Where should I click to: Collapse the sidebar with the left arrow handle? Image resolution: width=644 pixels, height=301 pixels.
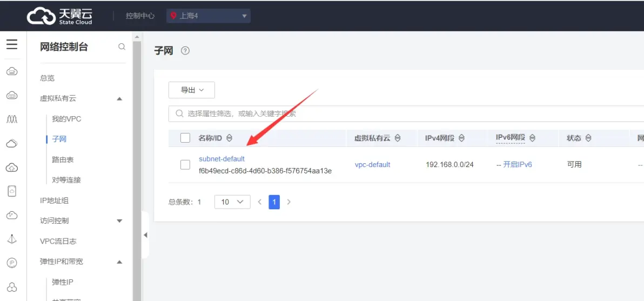(x=145, y=235)
